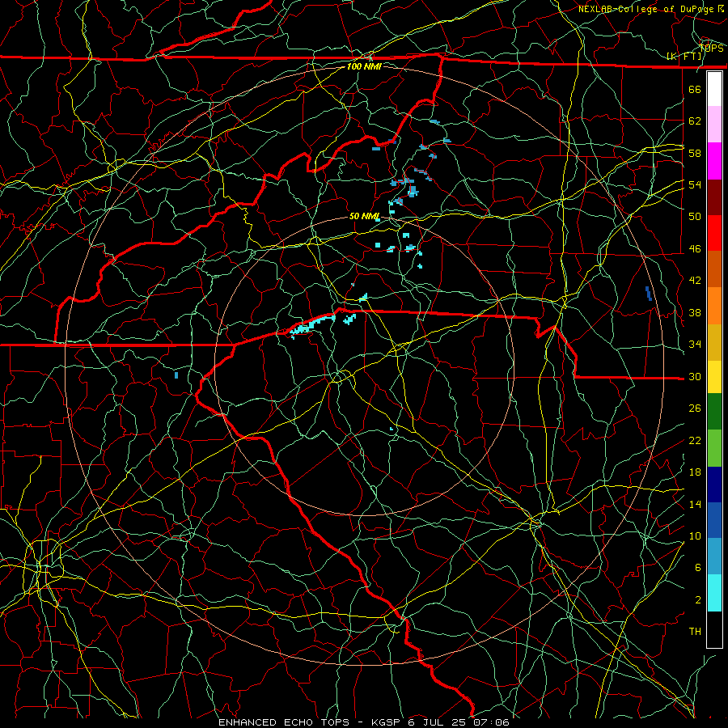728x728 pixels.
Task: Click the black TH swatch in the legend
Action: (714, 629)
